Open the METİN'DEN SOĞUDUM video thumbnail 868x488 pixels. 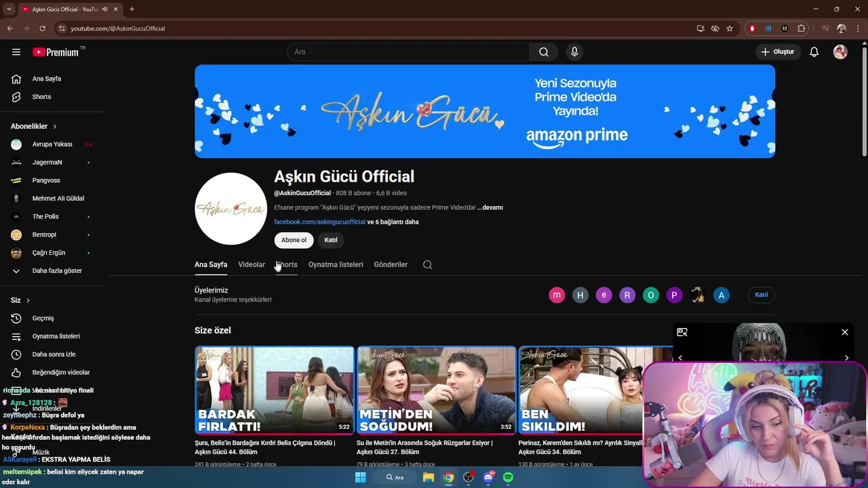[437, 390]
